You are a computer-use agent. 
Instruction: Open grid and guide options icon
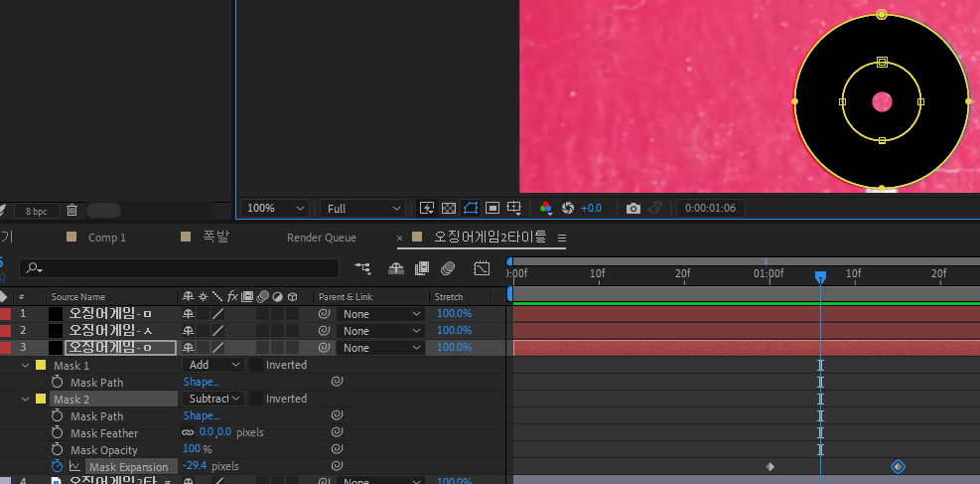(514, 209)
